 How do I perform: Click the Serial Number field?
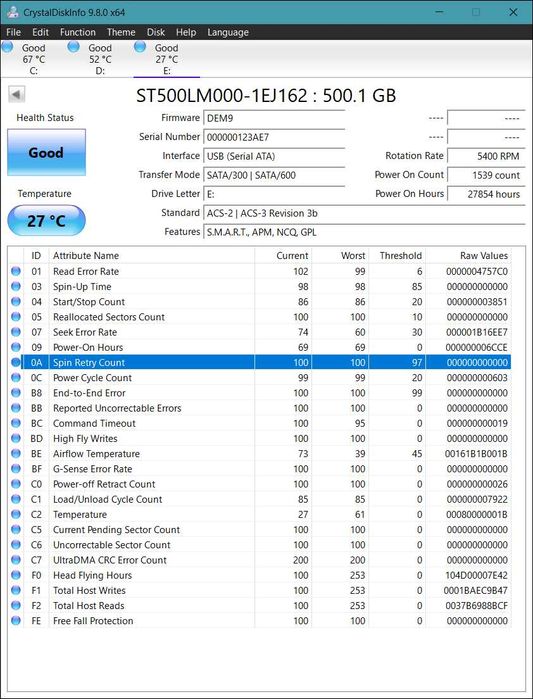click(x=274, y=137)
